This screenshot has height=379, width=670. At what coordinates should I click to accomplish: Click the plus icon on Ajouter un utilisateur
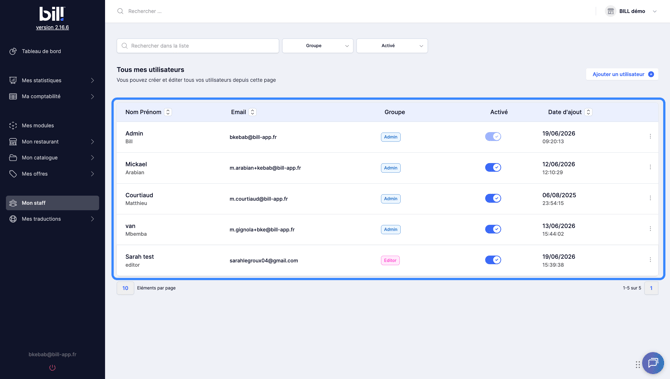pyautogui.click(x=651, y=74)
